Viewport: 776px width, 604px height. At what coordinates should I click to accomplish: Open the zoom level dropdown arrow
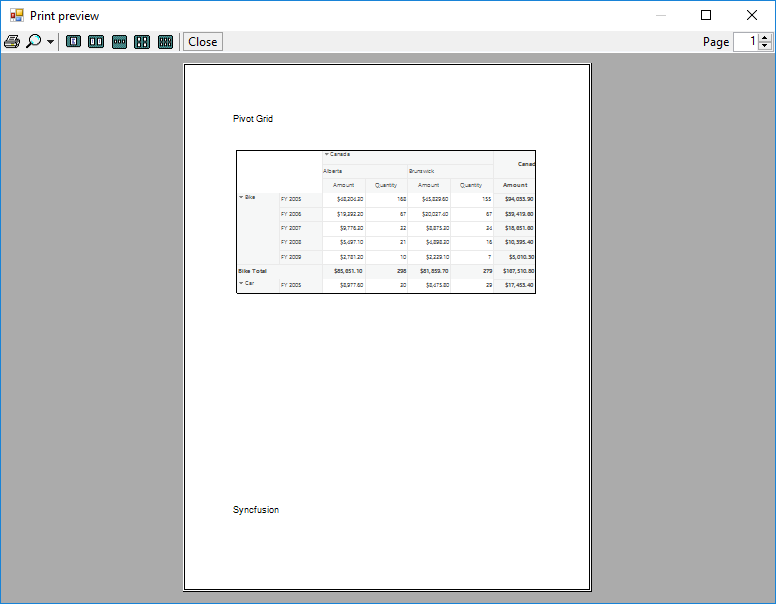click(x=50, y=42)
